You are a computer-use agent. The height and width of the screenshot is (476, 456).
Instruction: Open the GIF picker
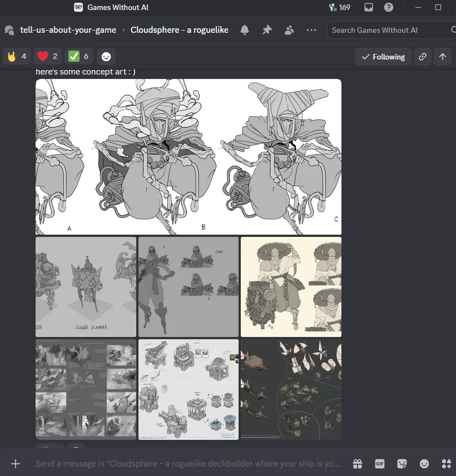click(380, 464)
